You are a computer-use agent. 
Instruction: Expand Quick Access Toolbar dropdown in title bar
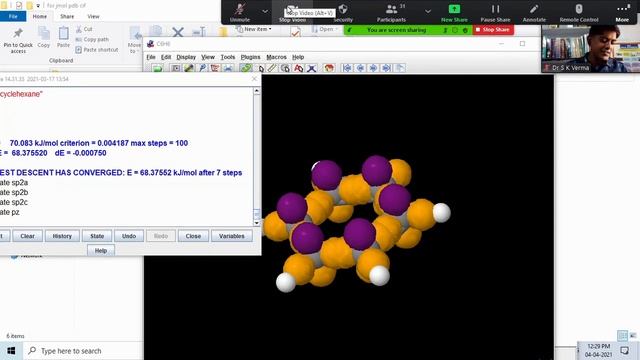(38, 6)
